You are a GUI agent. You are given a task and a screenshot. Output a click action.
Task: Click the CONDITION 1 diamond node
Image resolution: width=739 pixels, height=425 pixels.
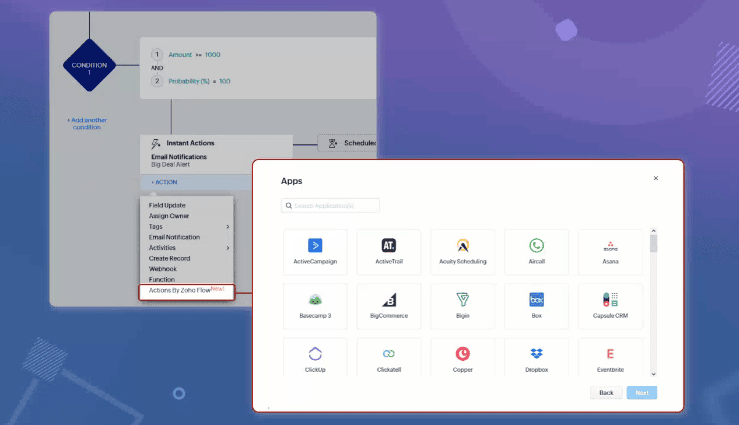(89, 65)
